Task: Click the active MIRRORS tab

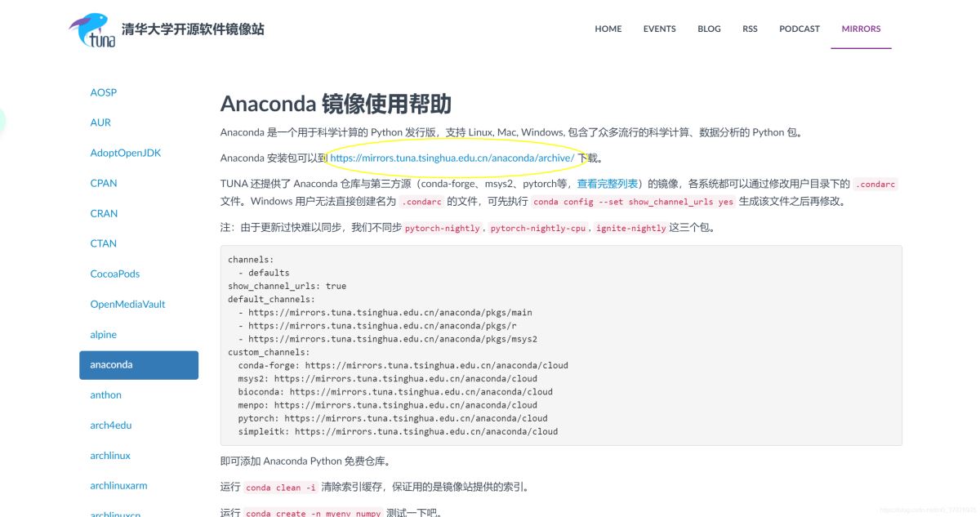Action: click(861, 29)
